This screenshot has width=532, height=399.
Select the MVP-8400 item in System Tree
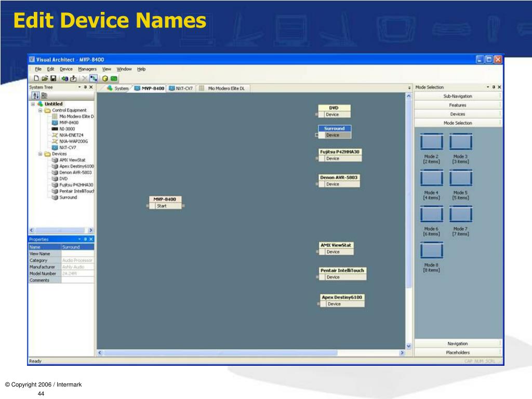[x=65, y=123]
